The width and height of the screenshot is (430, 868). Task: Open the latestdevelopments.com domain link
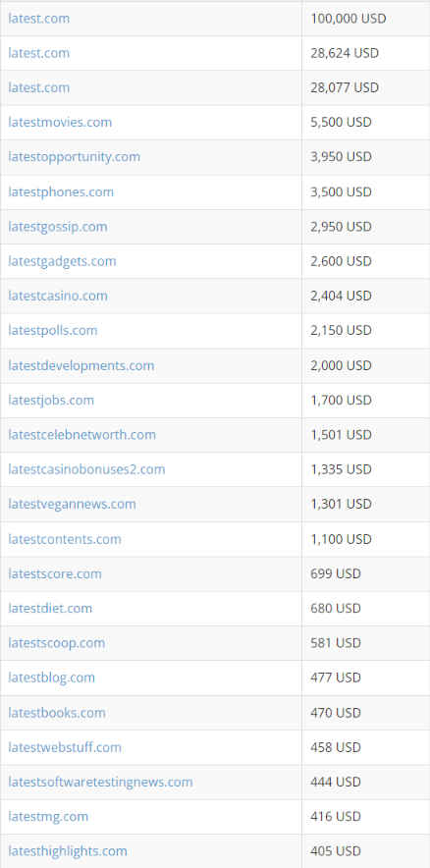81,365
